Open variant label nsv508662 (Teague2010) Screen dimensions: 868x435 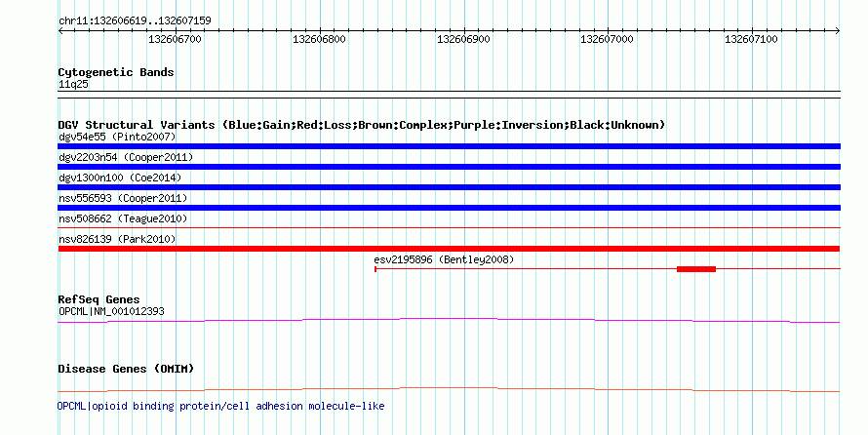123,218
